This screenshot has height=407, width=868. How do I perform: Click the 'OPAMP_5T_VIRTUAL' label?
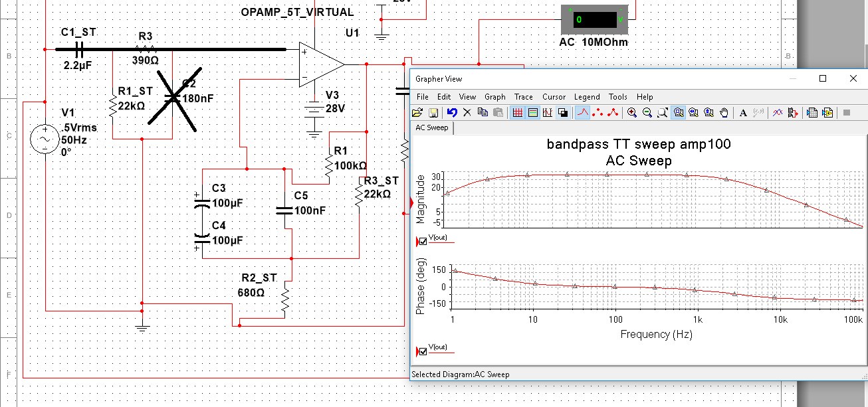click(x=297, y=13)
